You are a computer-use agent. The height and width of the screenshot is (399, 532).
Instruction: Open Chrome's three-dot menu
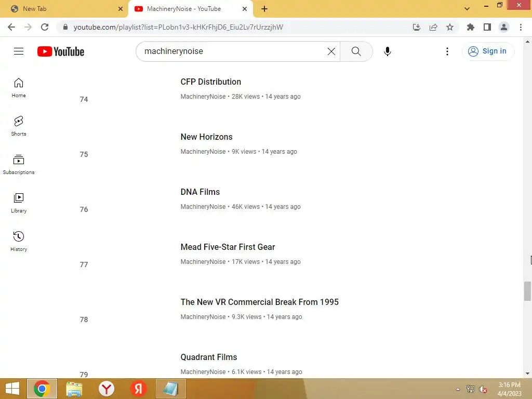coord(521,27)
